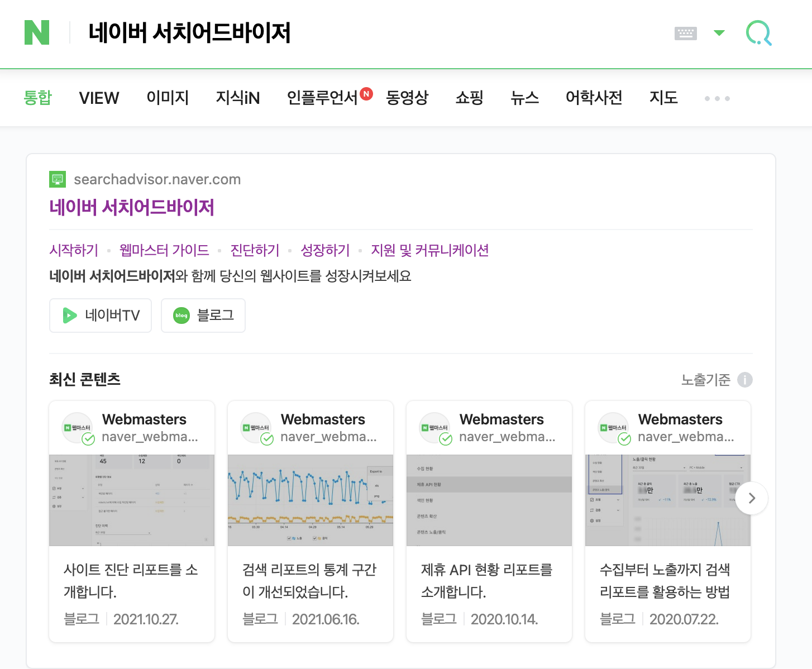Open the searchadvisor.naver.com URL
Screen dimensions: 812x669
[x=157, y=179]
